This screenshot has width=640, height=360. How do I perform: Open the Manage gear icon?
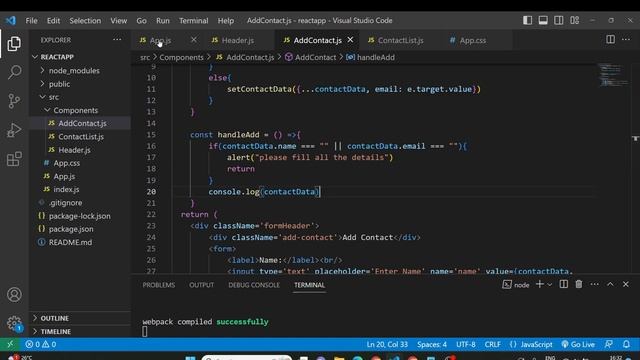click(x=14, y=323)
